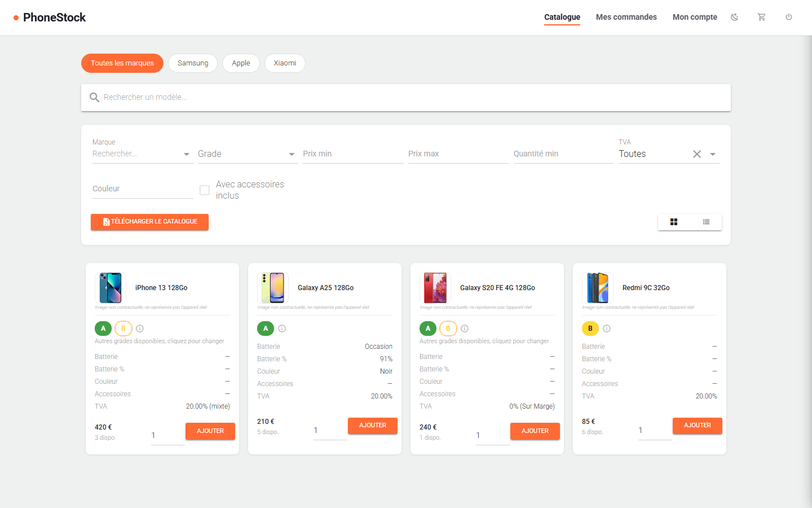812x508 pixels.
Task: Open Redmi 9C product thumbnail
Action: click(x=598, y=288)
